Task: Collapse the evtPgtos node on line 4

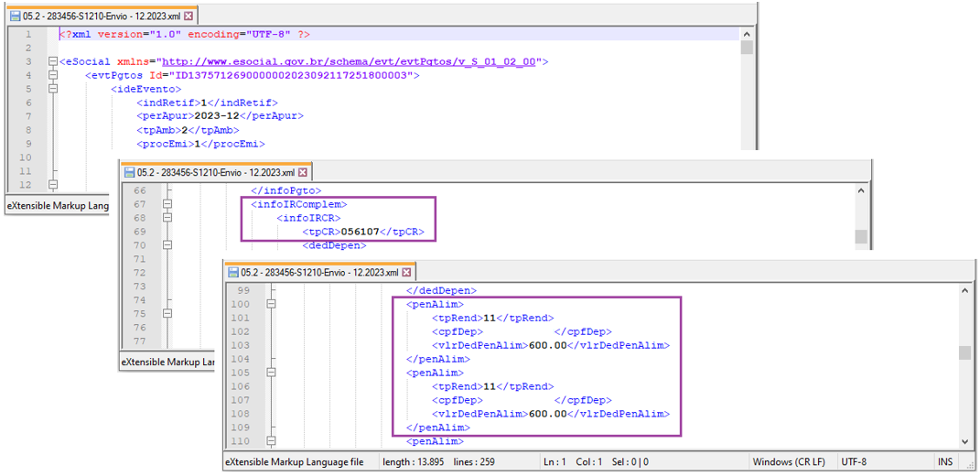Action: (x=52, y=75)
